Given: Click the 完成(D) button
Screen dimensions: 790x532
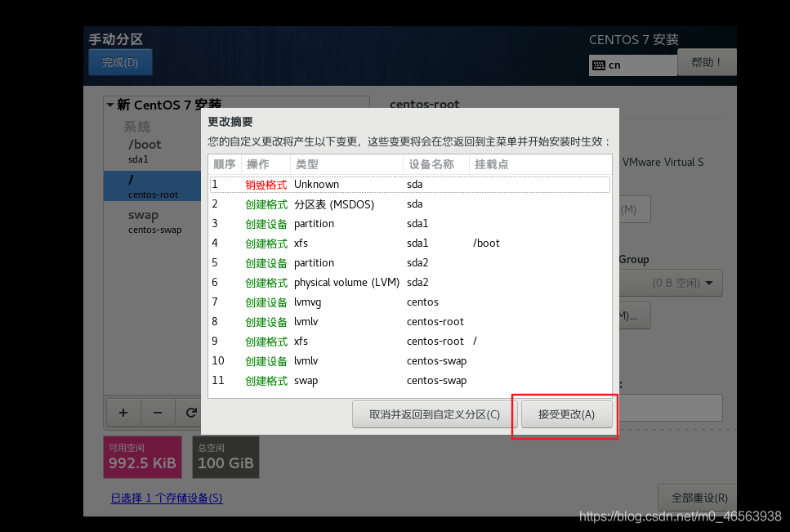Looking at the screenshot, I should pyautogui.click(x=119, y=61).
